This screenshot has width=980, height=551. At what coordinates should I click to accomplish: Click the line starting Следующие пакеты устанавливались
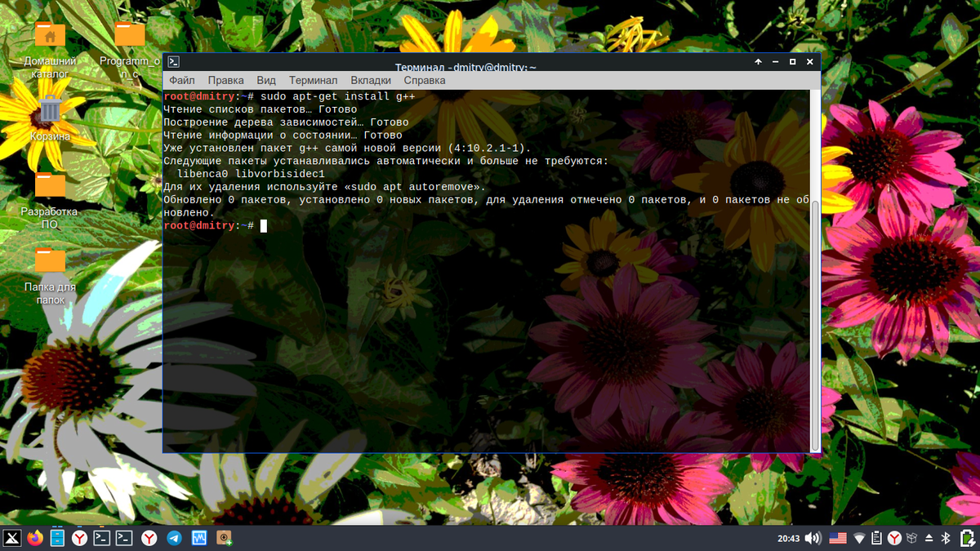pos(385,162)
